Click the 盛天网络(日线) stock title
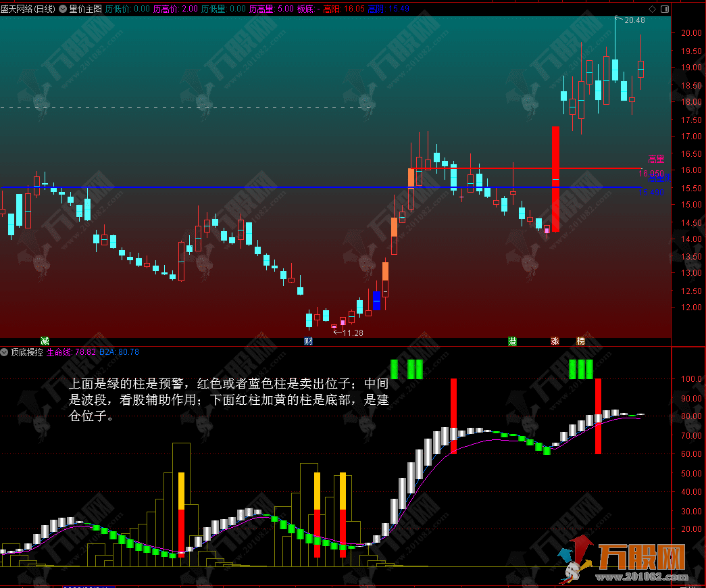This screenshot has height=588, width=706. coord(28,9)
